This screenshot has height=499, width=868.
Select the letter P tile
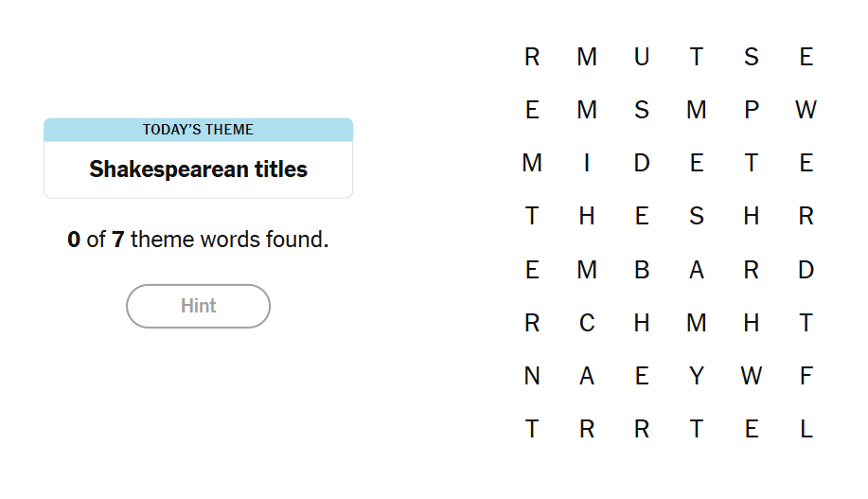pyautogui.click(x=752, y=110)
